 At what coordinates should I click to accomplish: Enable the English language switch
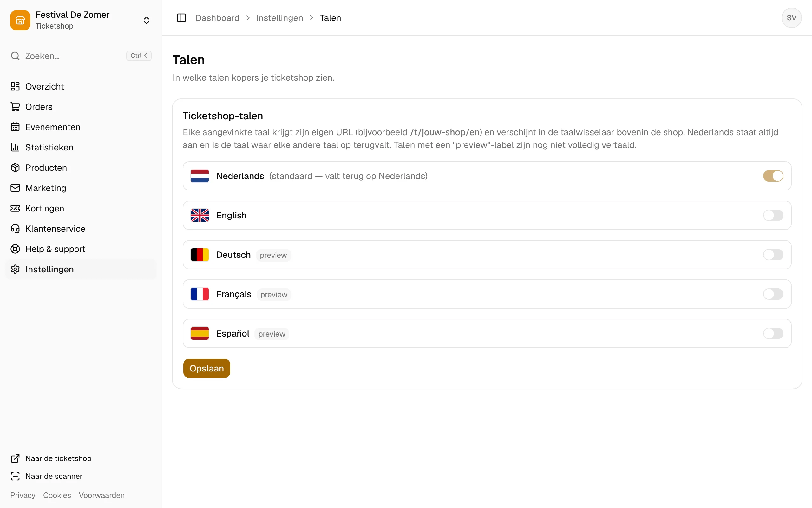(x=773, y=215)
